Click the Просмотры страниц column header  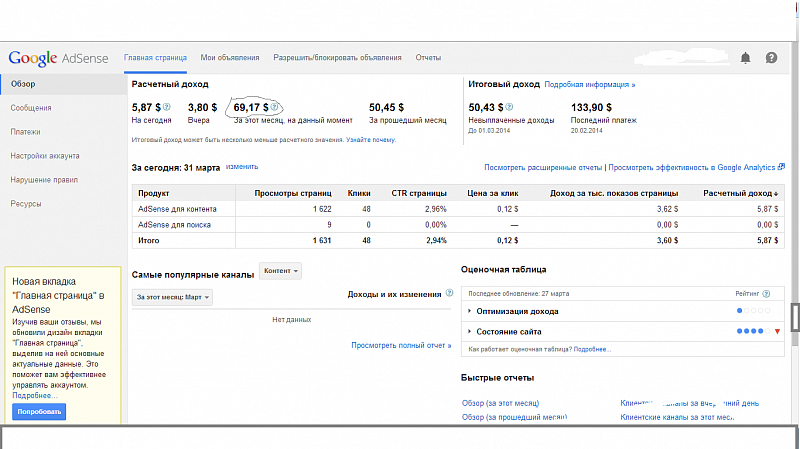tap(293, 193)
